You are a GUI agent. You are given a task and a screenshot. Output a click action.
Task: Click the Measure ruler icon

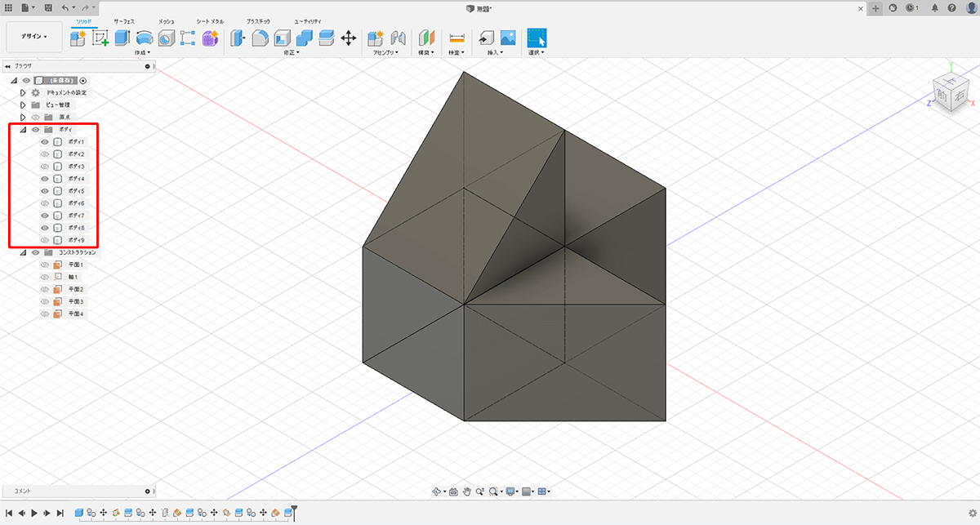point(457,38)
